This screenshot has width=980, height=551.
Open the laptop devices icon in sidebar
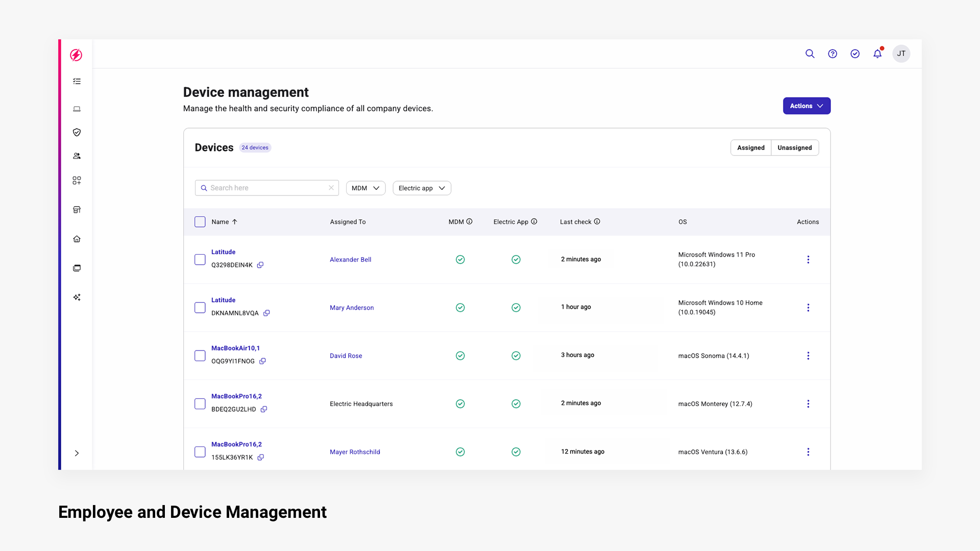click(77, 109)
